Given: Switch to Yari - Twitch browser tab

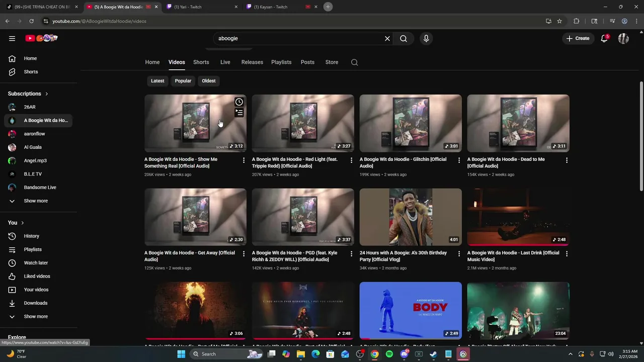Looking at the screenshot, I should click(x=201, y=7).
